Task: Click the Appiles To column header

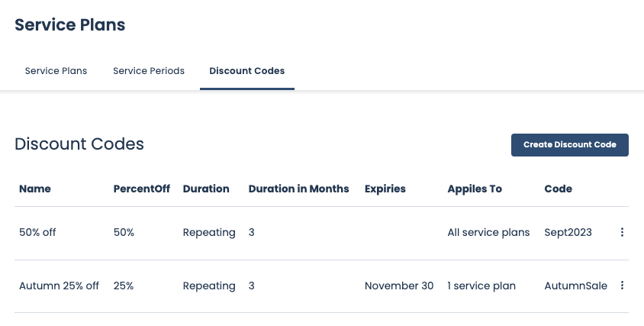Action: 475,189
